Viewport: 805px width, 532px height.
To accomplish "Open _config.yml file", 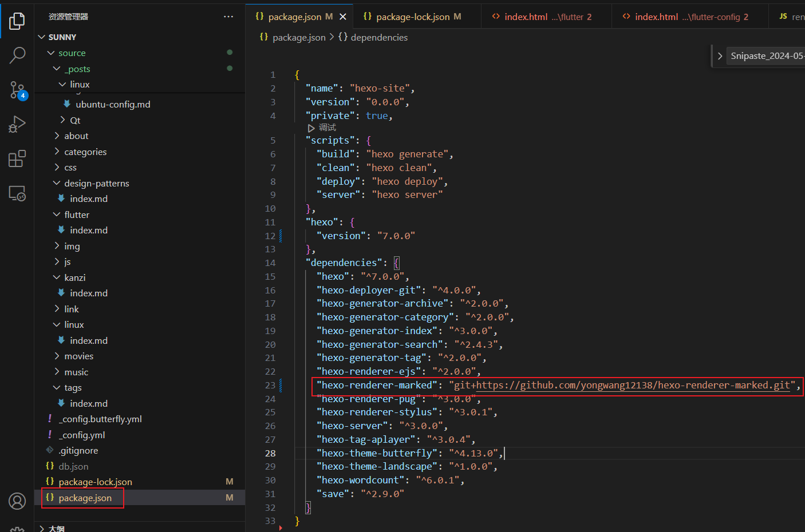I will click(x=82, y=435).
